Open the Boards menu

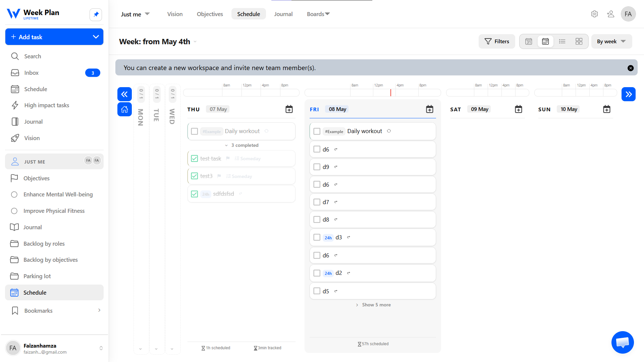coord(318,14)
